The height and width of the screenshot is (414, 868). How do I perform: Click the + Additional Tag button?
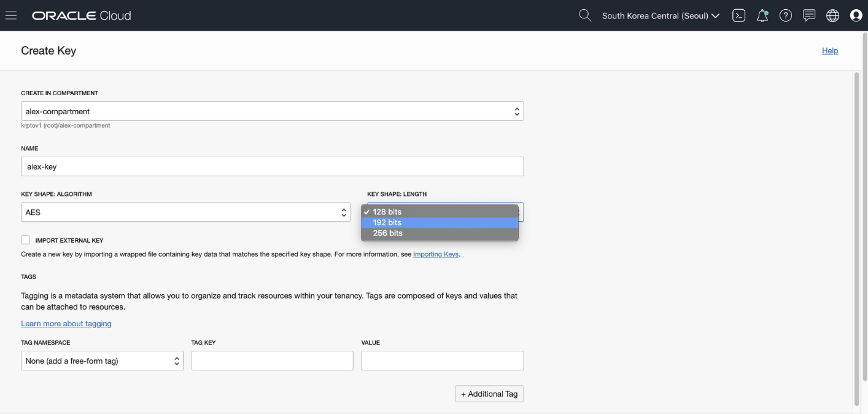point(489,394)
